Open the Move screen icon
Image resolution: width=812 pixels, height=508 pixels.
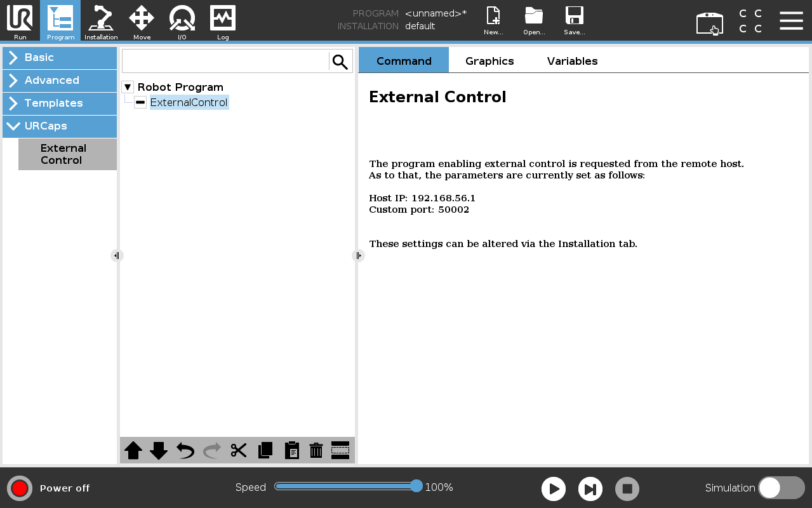(142, 21)
